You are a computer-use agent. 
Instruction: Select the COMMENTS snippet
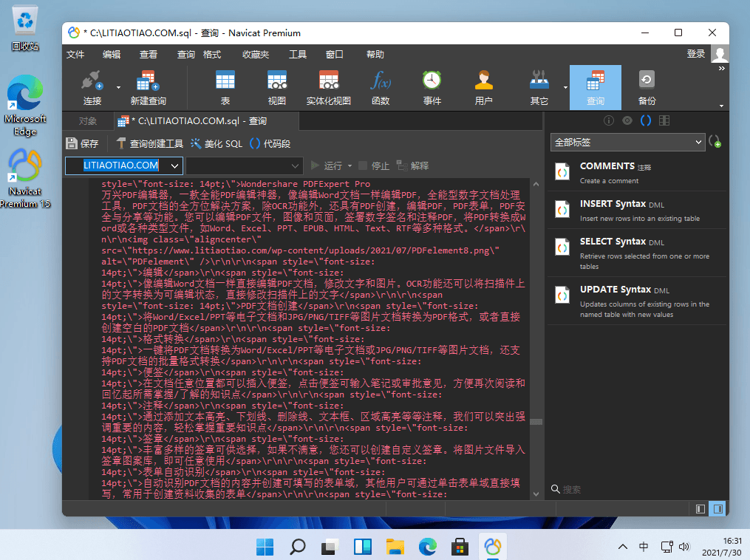(637, 173)
